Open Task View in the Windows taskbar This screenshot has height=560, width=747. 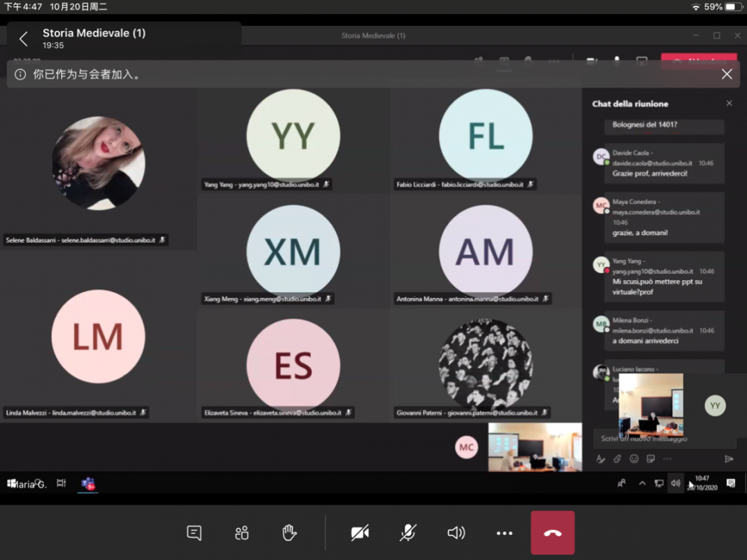point(61,483)
